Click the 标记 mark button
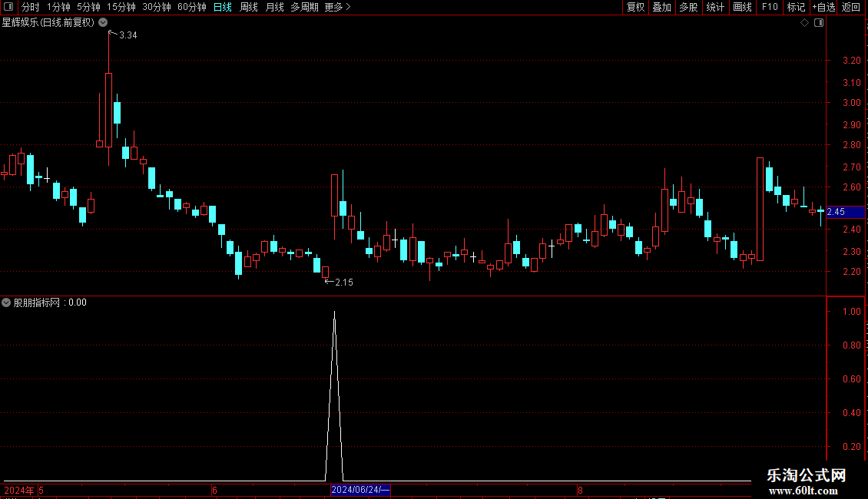The image size is (868, 499). pyautogui.click(x=796, y=7)
